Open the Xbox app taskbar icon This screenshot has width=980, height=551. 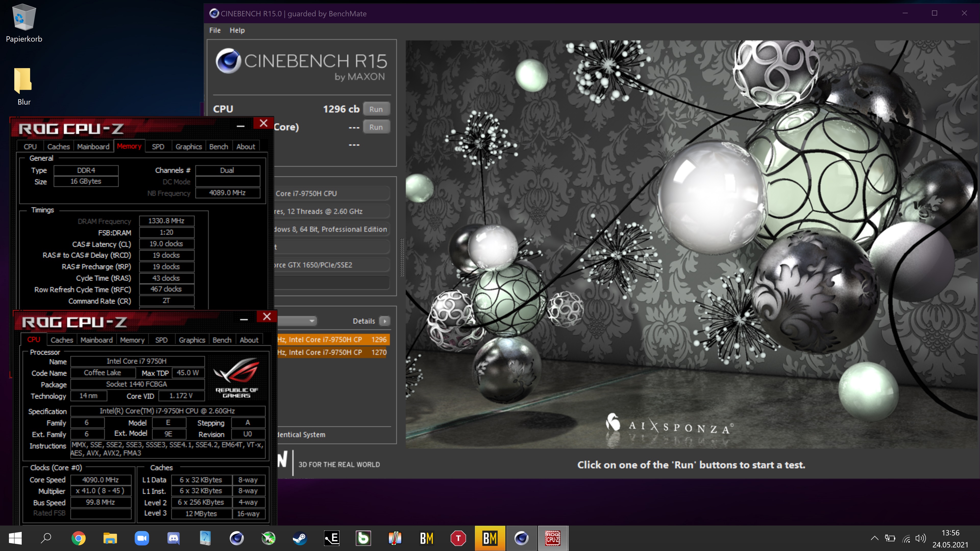268,538
